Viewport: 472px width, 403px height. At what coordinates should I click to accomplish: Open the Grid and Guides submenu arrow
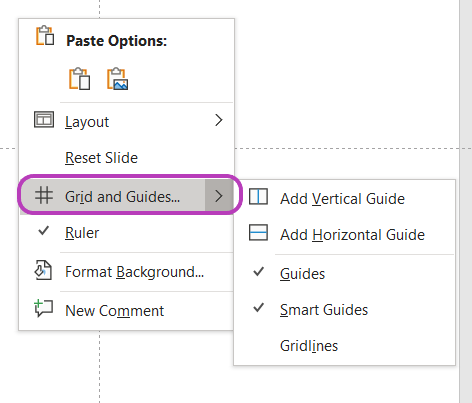[x=219, y=196]
